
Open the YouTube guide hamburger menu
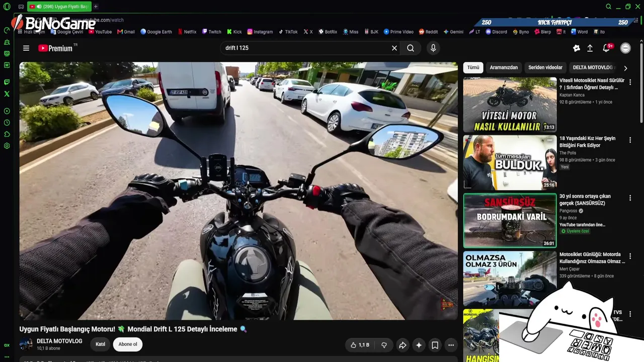coord(26,48)
